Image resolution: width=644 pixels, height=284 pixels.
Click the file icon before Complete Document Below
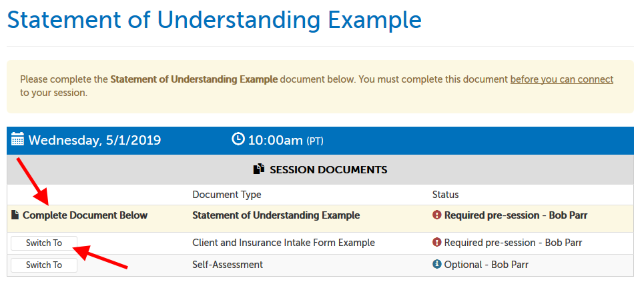pos(15,215)
